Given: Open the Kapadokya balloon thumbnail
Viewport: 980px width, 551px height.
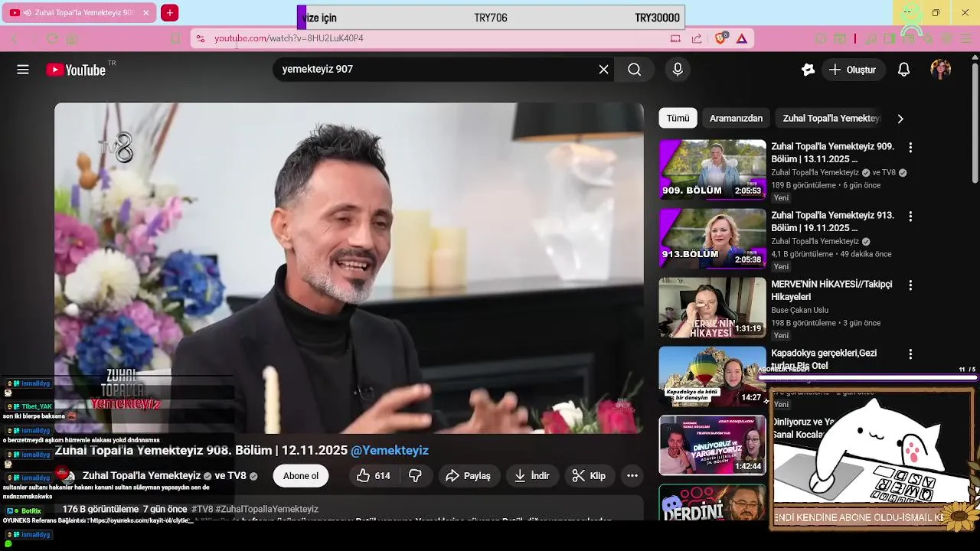Looking at the screenshot, I should tap(713, 377).
